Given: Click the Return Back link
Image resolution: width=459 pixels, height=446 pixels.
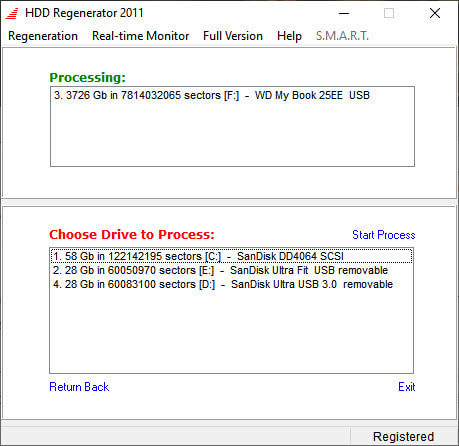Looking at the screenshot, I should (x=79, y=387).
